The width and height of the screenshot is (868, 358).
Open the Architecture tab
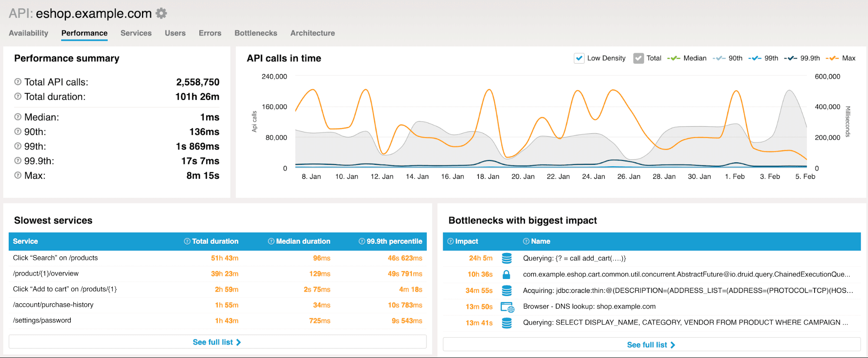coord(313,33)
